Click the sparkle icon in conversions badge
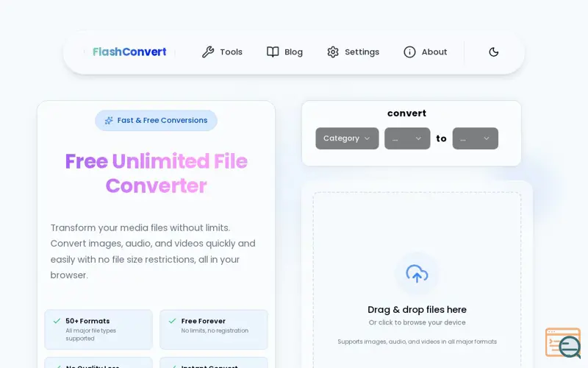Image resolution: width=588 pixels, height=368 pixels. click(109, 121)
